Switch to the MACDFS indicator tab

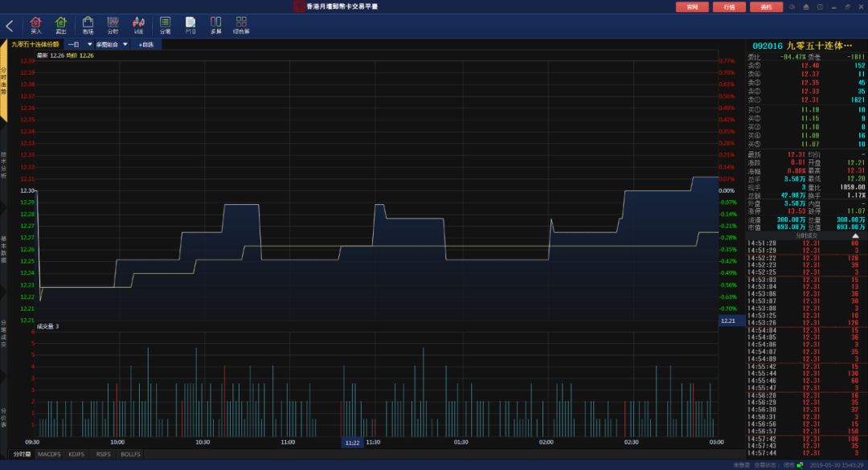49,454
